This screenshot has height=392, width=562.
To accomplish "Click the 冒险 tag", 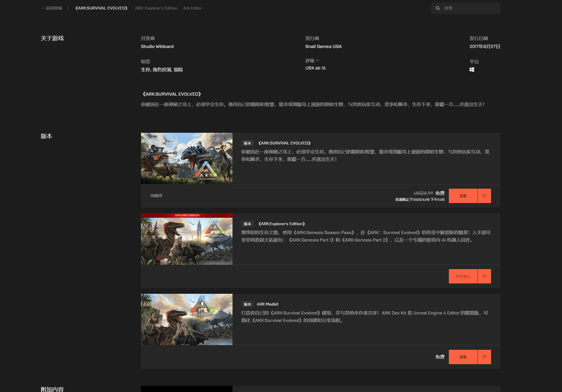I will [x=178, y=69].
